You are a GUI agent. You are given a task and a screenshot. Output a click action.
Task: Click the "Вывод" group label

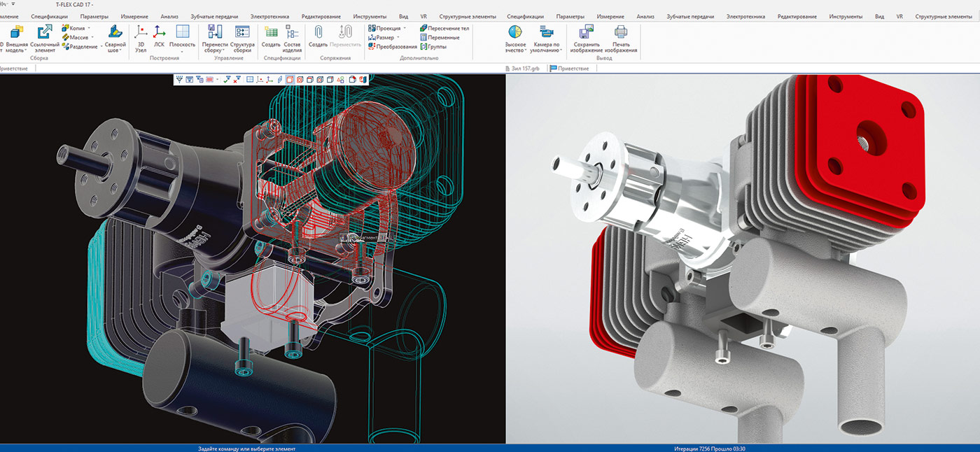tap(604, 58)
